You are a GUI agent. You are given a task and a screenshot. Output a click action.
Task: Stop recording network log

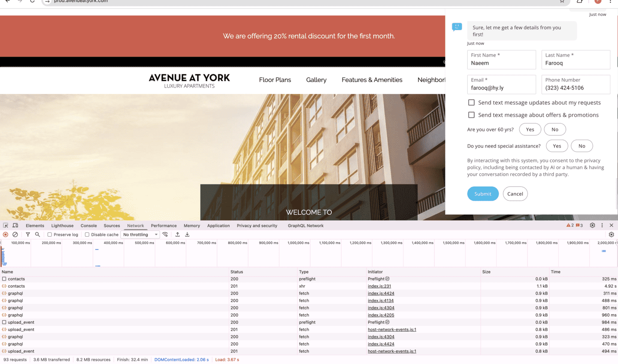pos(6,235)
